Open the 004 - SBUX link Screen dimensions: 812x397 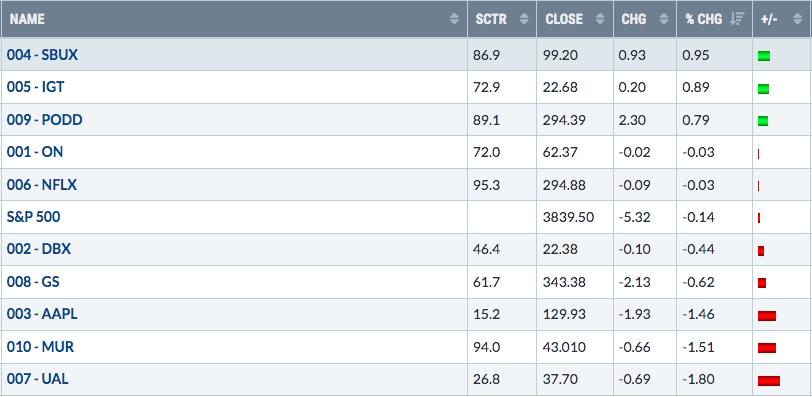click(x=42, y=55)
